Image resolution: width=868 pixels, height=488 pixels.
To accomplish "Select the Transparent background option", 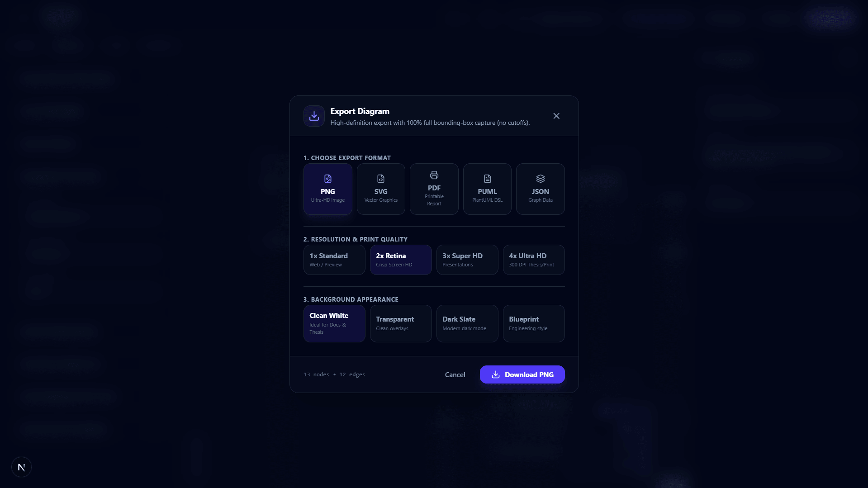I will (401, 323).
